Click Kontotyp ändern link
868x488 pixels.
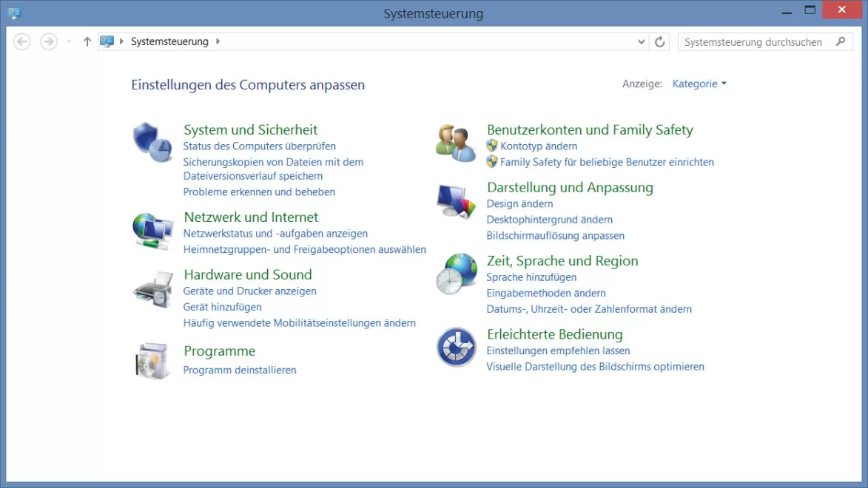point(539,146)
